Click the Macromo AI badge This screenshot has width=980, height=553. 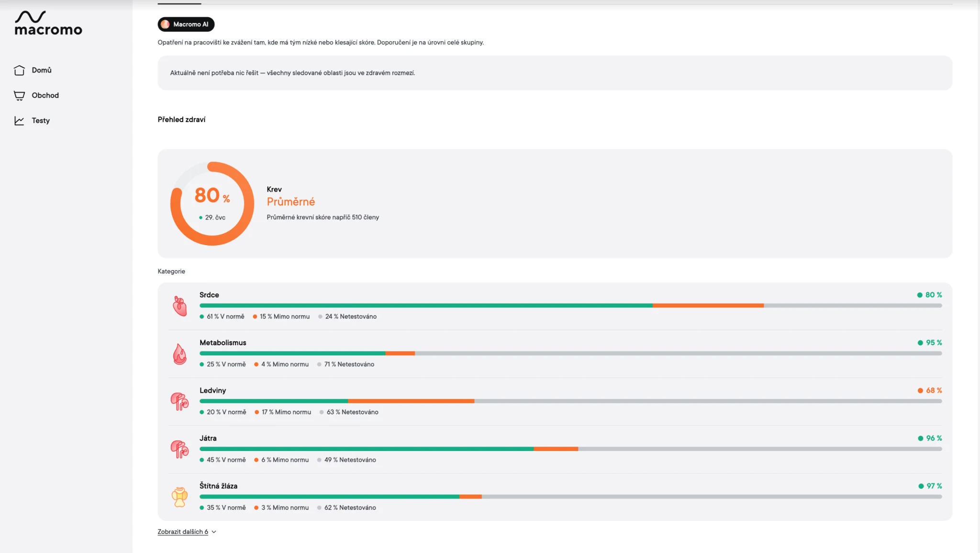pos(186,24)
